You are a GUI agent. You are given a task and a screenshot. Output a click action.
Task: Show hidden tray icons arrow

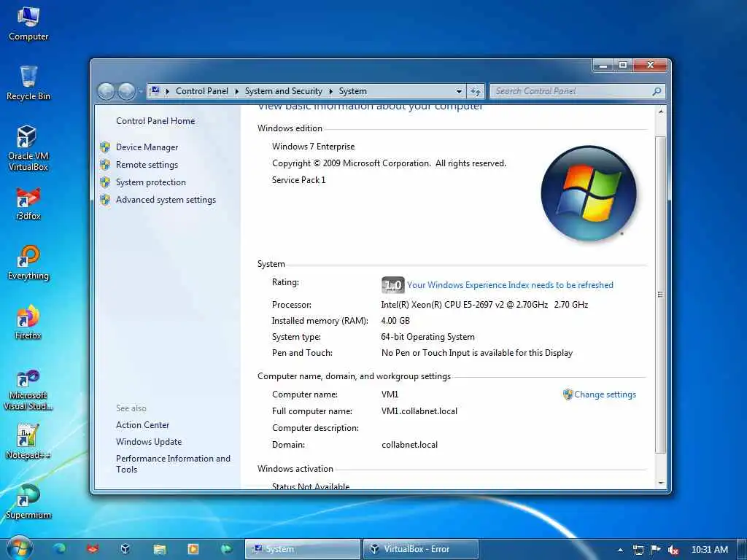620,550
